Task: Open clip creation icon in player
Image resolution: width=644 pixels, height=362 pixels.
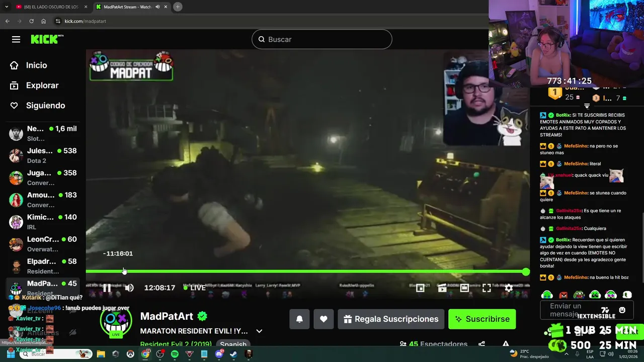Action: click(442, 288)
